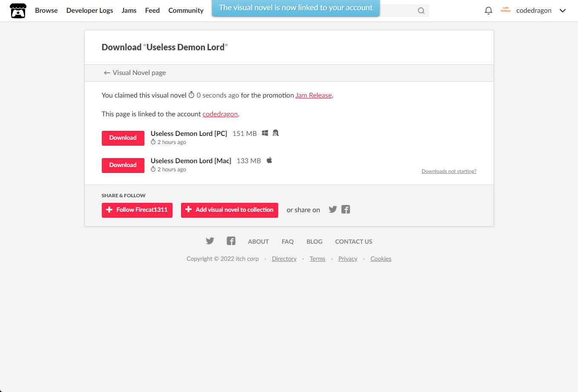This screenshot has height=392, width=578.
Task: Click clock icon beside '0 seconds ago'
Action: [191, 95]
